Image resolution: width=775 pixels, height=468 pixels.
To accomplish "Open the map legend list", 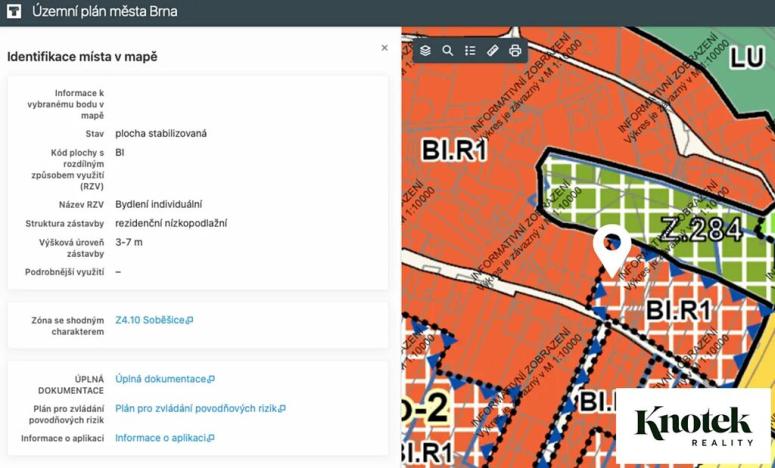I will (470, 50).
